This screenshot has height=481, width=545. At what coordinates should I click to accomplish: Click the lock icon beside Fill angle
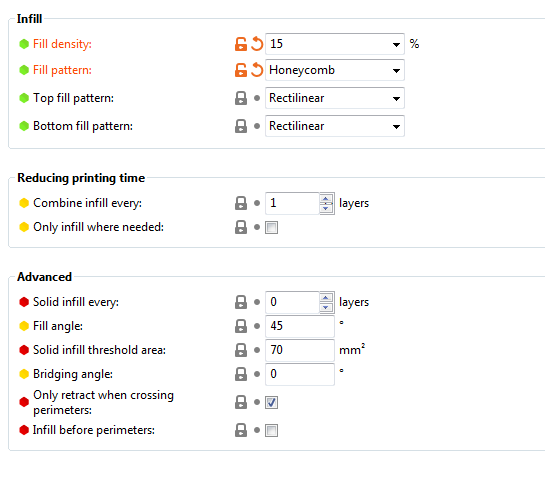tap(241, 326)
